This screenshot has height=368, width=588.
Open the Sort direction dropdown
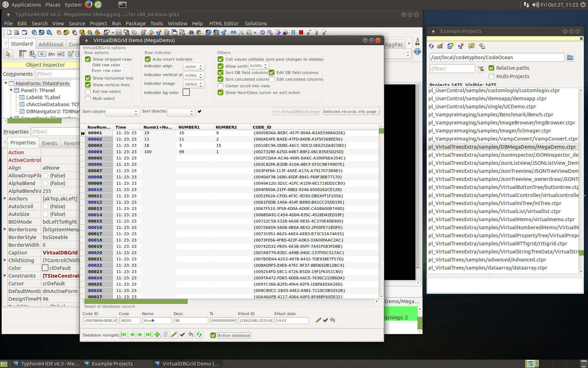pyautogui.click(x=181, y=112)
